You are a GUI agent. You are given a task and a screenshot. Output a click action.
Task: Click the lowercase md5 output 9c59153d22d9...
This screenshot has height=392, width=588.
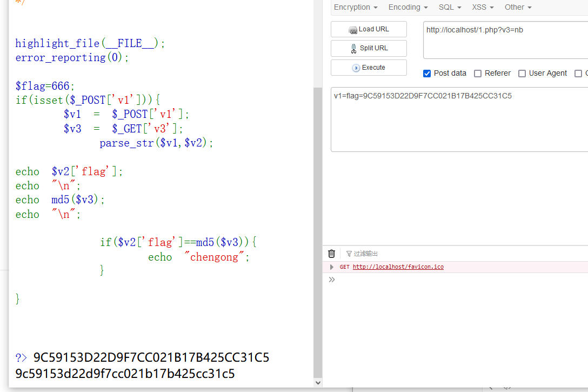(x=125, y=374)
